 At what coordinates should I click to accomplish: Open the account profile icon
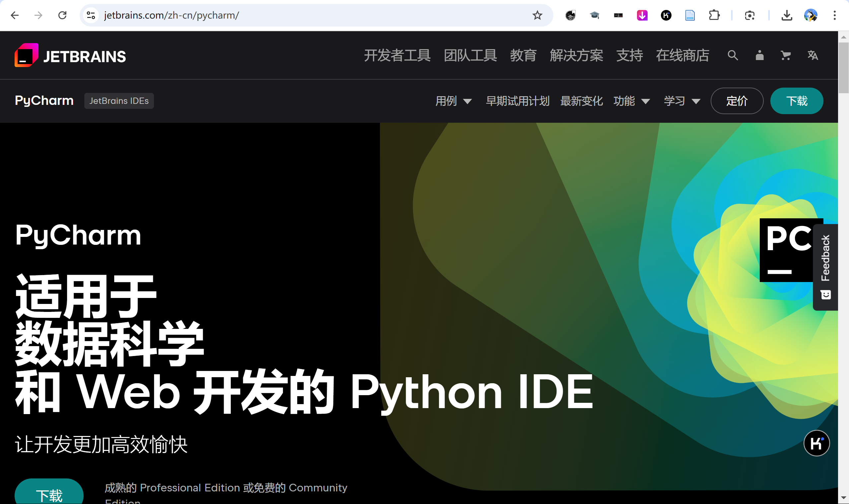[x=759, y=55]
